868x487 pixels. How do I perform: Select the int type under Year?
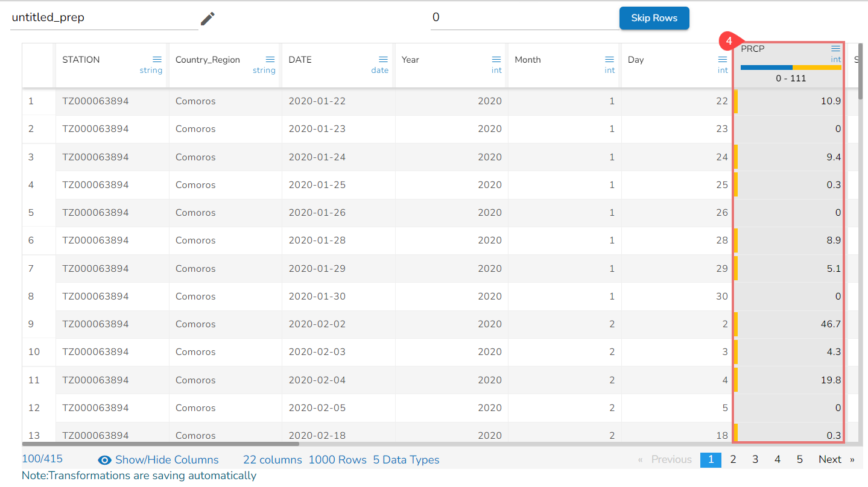coord(496,71)
